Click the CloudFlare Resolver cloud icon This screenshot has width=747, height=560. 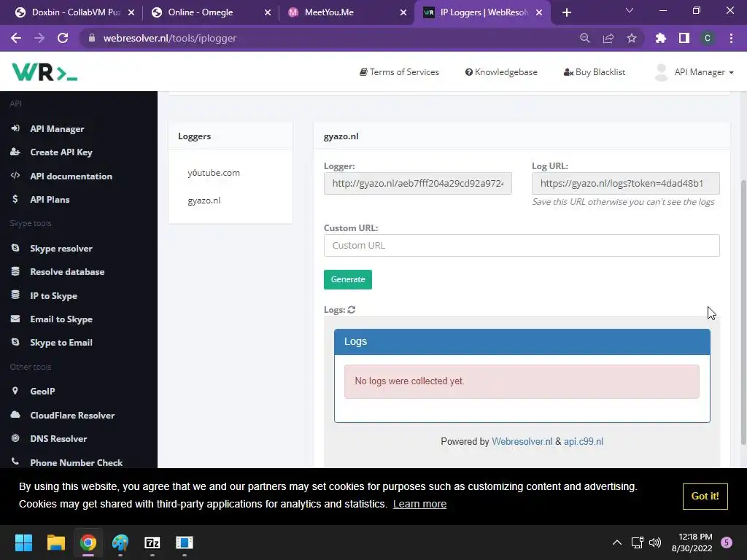coord(15,414)
